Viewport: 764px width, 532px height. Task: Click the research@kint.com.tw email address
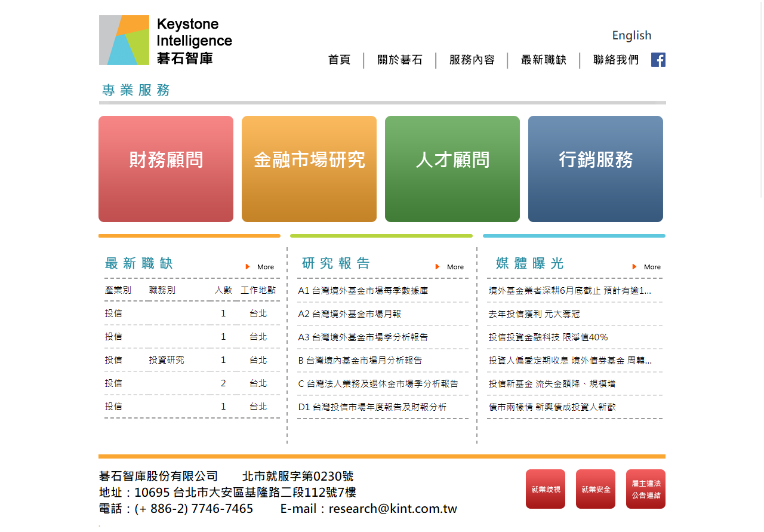393,509
